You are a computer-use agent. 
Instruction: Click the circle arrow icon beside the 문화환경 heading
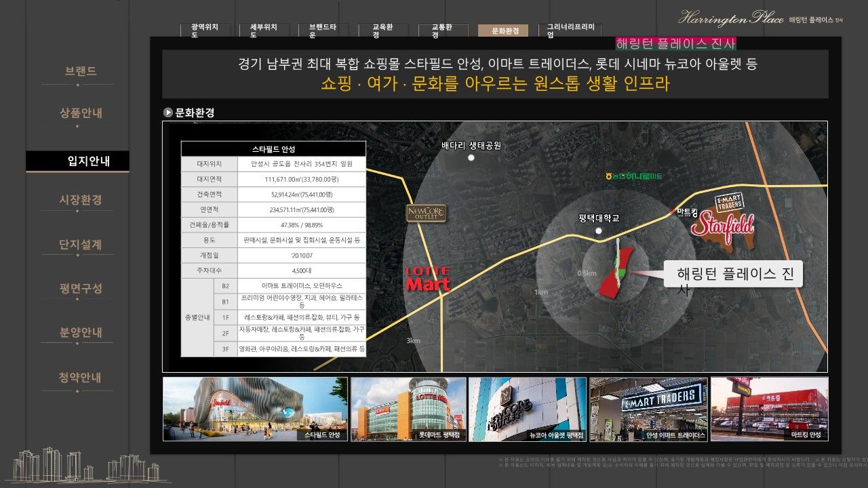pos(167,113)
